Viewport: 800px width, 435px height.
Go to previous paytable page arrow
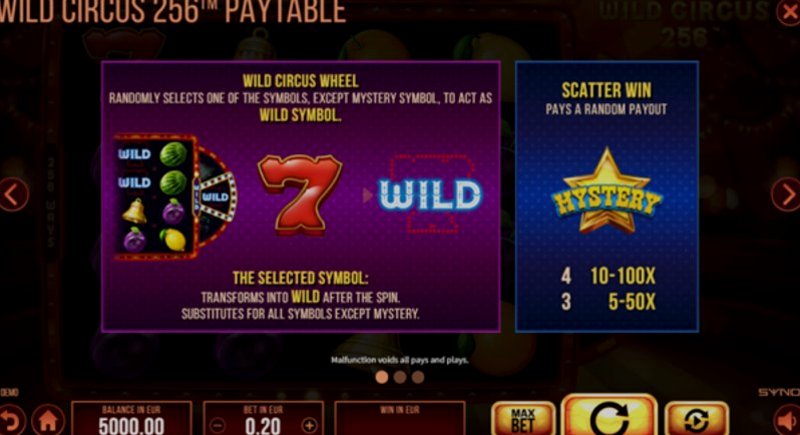coord(12,194)
